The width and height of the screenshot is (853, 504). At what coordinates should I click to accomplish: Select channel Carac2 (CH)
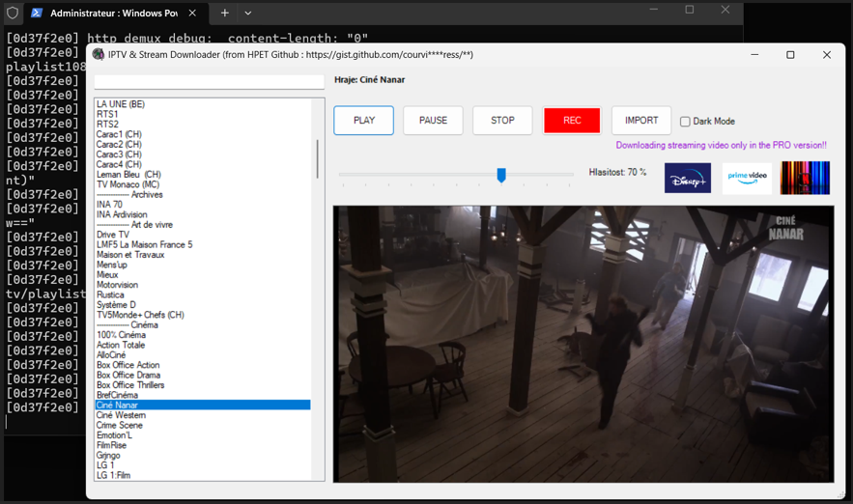204,144
